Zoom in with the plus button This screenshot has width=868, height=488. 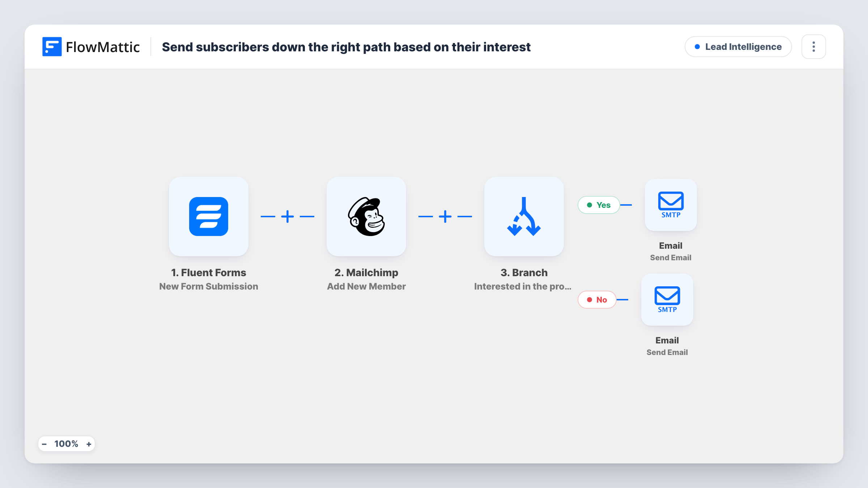click(89, 444)
